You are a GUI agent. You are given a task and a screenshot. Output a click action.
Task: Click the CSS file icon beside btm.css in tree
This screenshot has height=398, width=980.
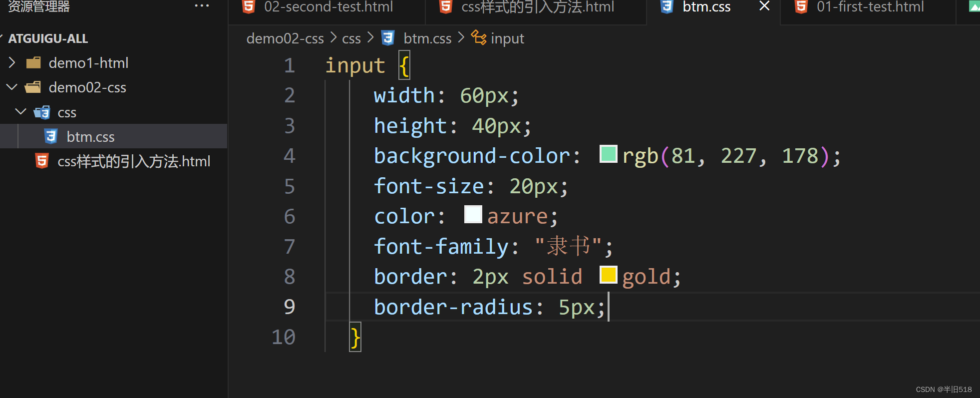[51, 136]
